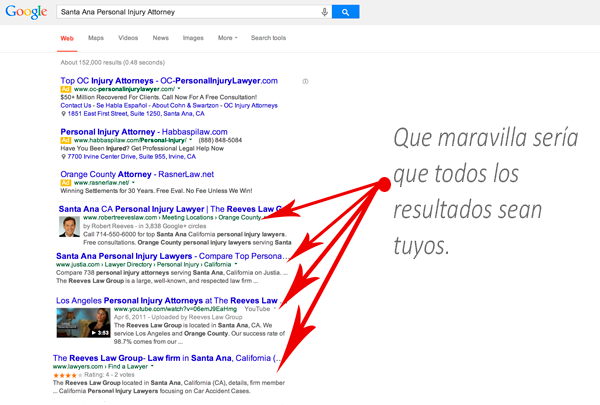Open Orange County Attorney RasnerLaw.net ad
The image size is (600, 405).
click(x=137, y=175)
